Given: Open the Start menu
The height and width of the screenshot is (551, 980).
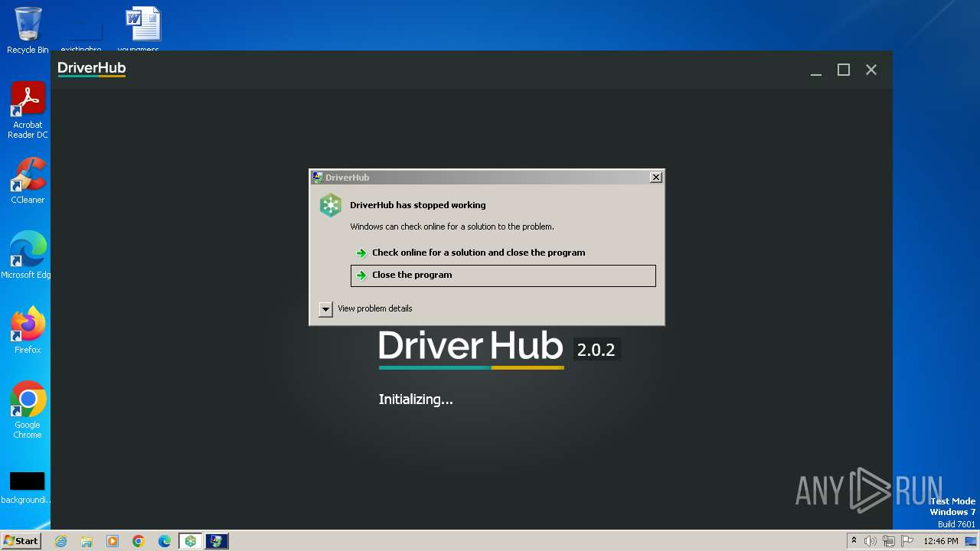Looking at the screenshot, I should [21, 540].
